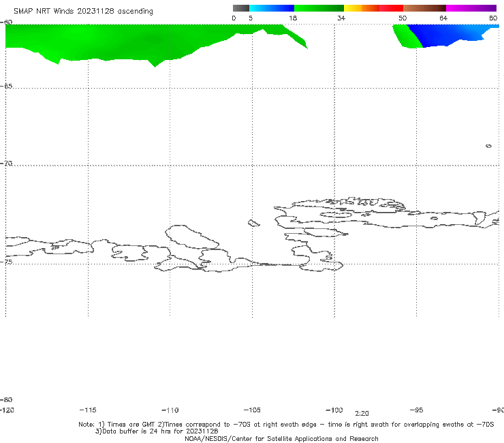Click the -75 latitude axis label
This screenshot has height=443, width=504.
6,262
